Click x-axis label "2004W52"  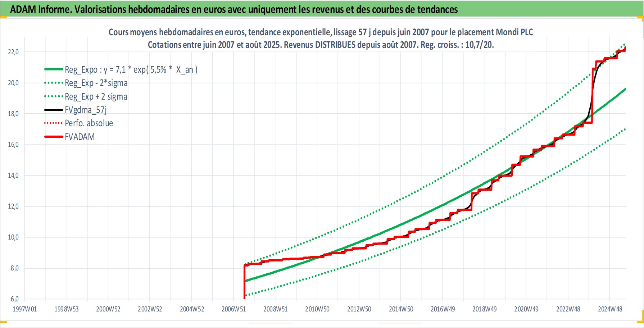click(x=192, y=309)
